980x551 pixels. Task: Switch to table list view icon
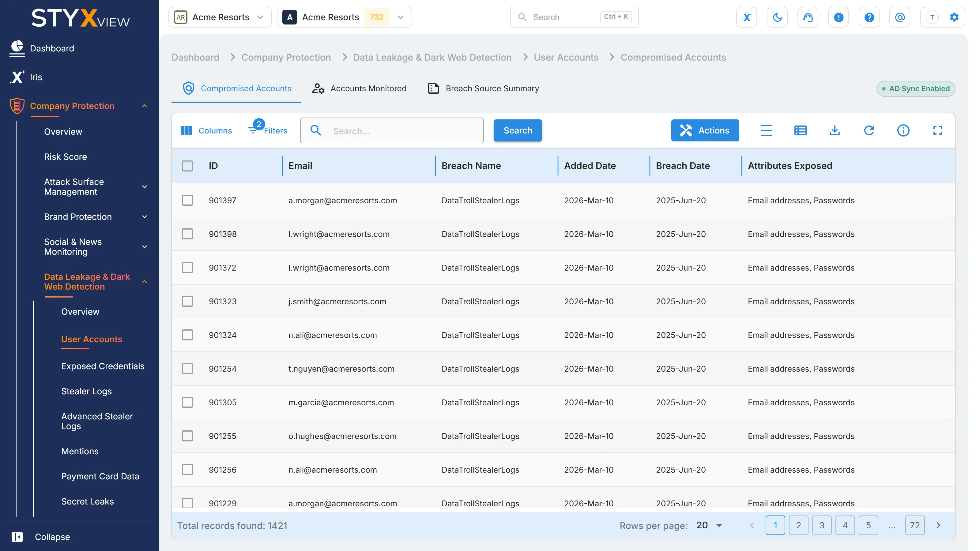[800, 130]
